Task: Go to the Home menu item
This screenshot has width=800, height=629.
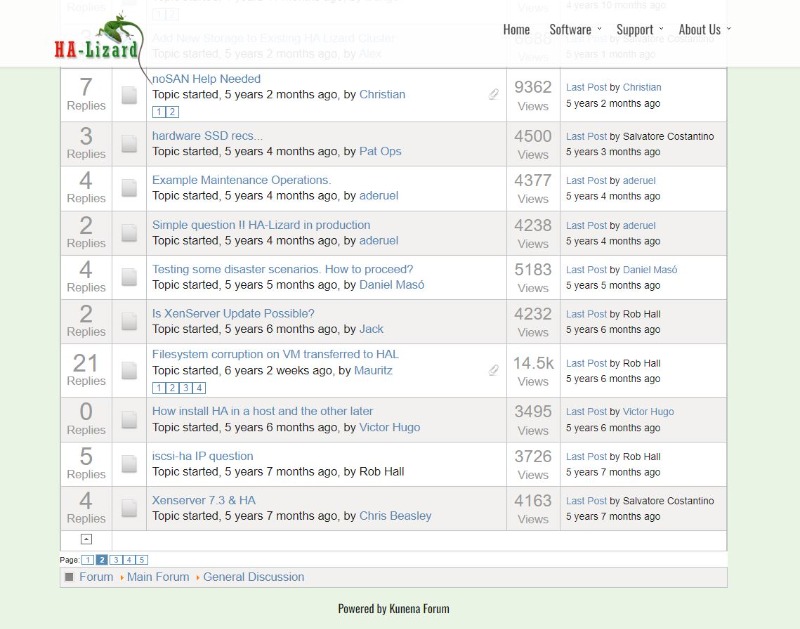Action: (x=516, y=29)
